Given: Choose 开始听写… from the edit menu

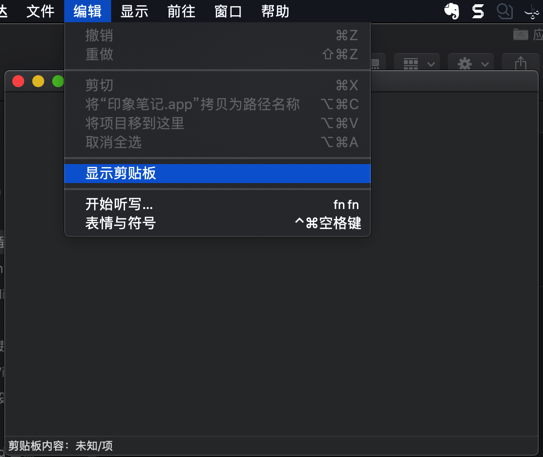Looking at the screenshot, I should 217,204.
